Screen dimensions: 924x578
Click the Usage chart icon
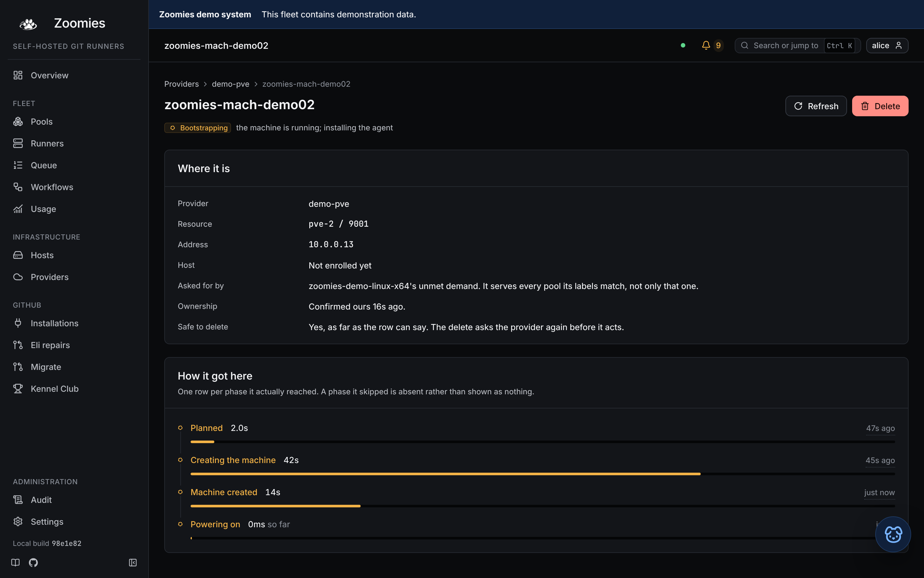tap(18, 209)
